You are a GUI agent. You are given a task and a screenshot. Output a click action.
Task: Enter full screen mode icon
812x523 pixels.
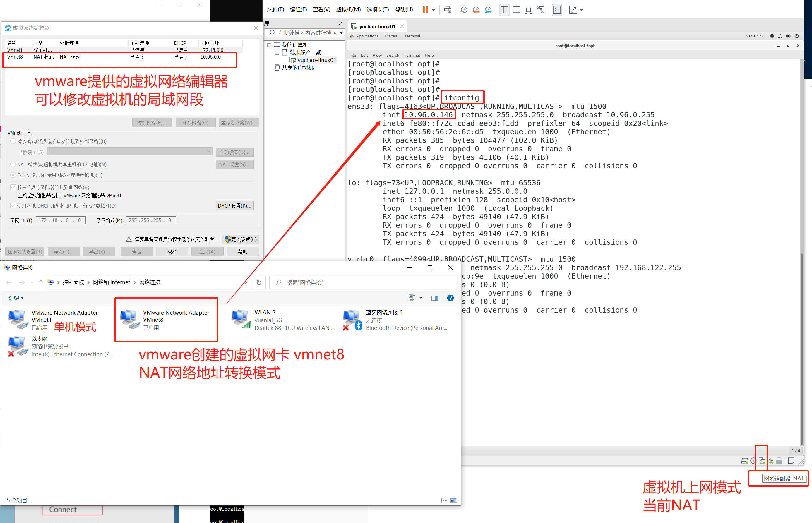pos(528,10)
